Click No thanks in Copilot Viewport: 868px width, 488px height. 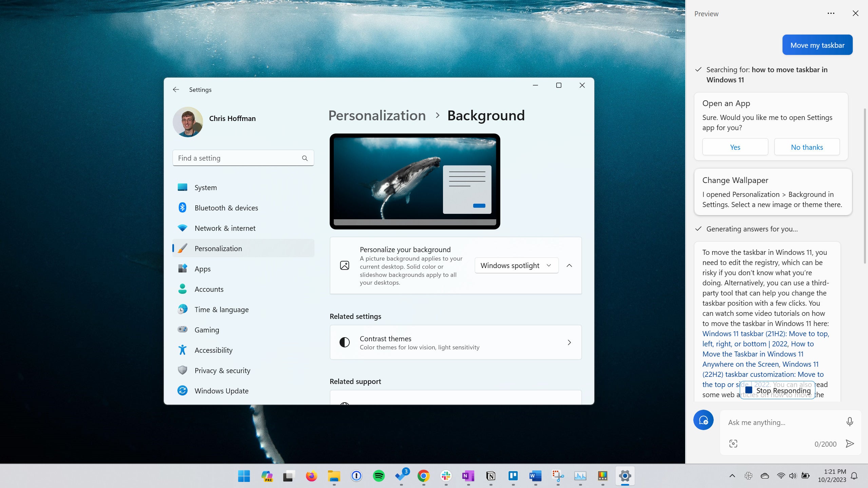pos(807,147)
